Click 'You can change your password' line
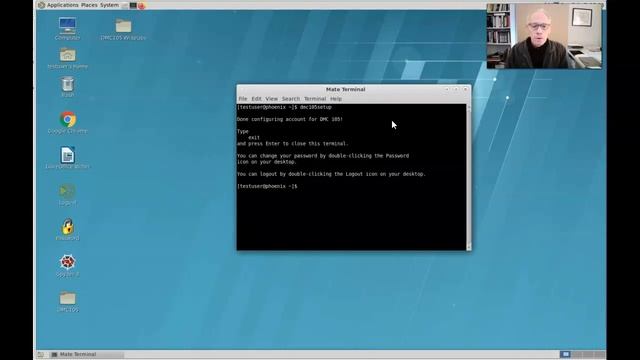Screen dimensions: 640x360 pos(323,156)
